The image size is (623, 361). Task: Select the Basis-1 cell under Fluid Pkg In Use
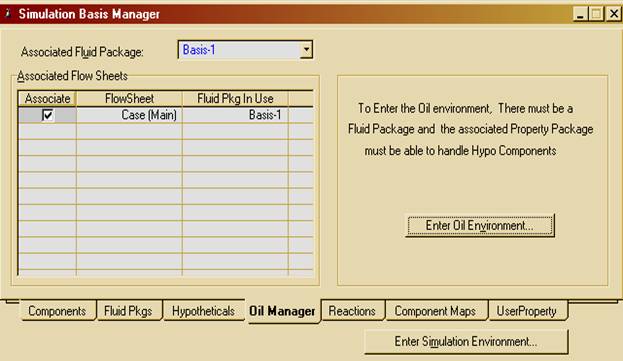[x=235, y=115]
